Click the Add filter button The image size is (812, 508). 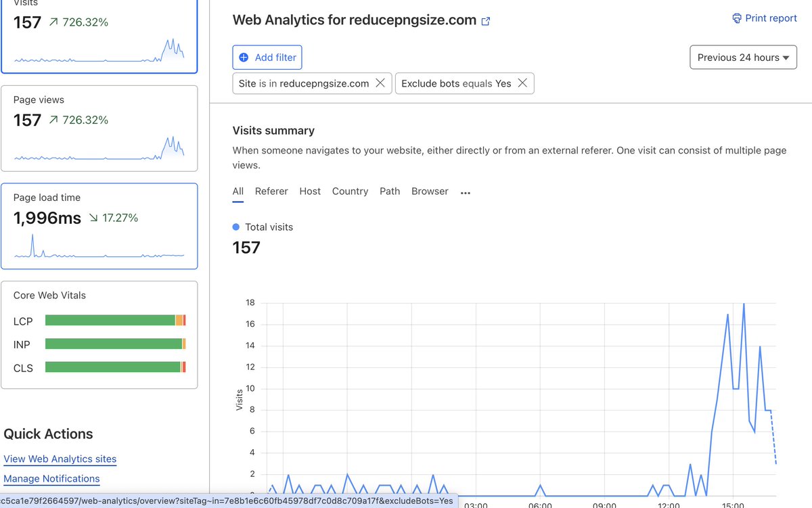[x=267, y=57]
